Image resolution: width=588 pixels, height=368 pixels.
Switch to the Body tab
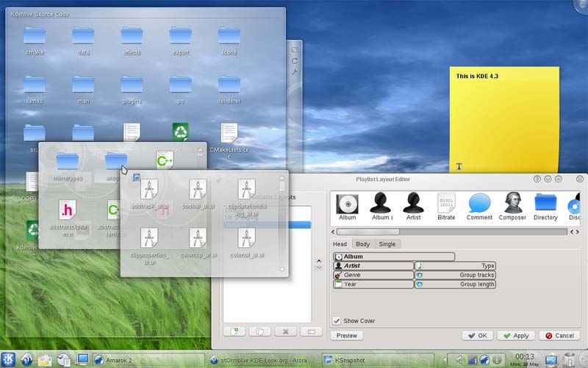coord(362,244)
